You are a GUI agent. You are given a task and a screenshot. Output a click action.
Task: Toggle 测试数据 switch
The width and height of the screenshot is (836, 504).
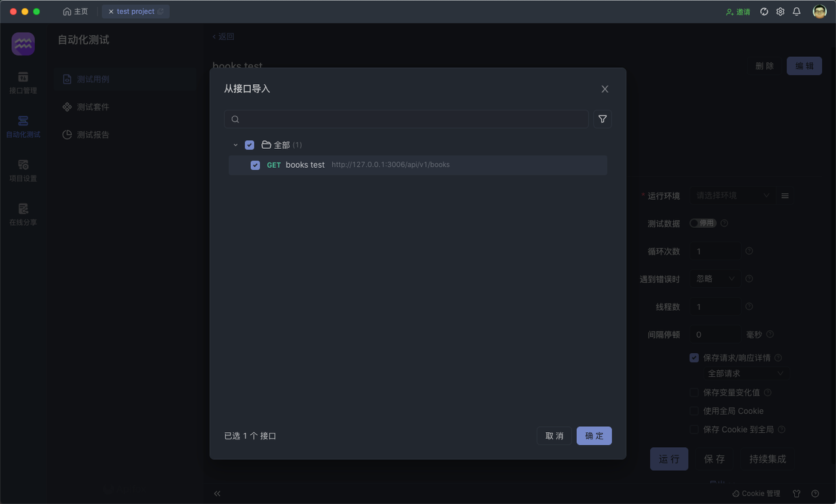coord(703,223)
